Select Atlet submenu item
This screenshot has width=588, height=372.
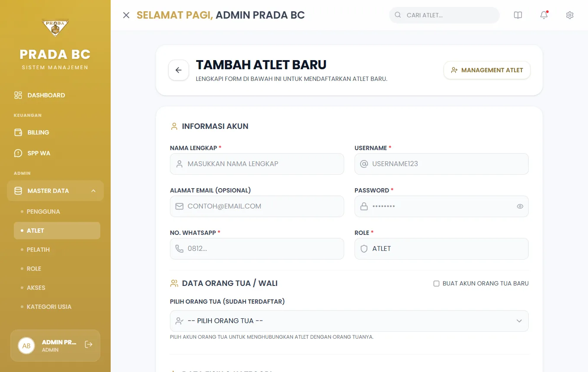pos(57,231)
